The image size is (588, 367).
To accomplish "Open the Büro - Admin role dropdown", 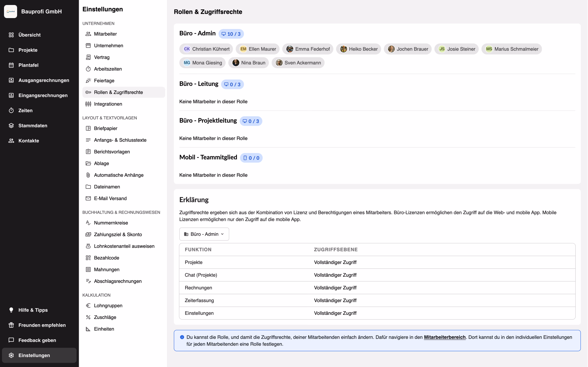I will pos(204,234).
